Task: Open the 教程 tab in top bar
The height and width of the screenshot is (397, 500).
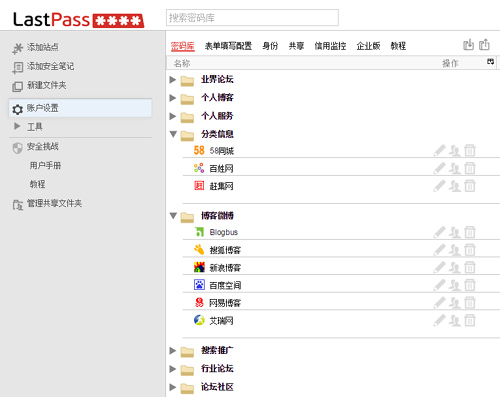Action: coord(398,46)
